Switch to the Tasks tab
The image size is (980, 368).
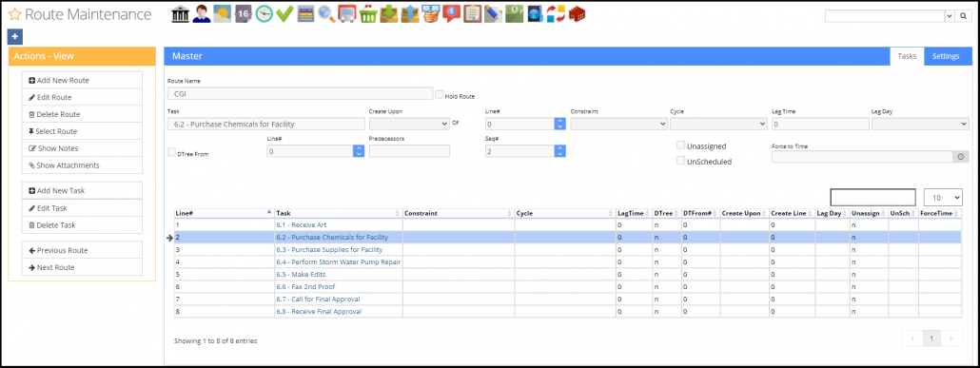(x=907, y=56)
